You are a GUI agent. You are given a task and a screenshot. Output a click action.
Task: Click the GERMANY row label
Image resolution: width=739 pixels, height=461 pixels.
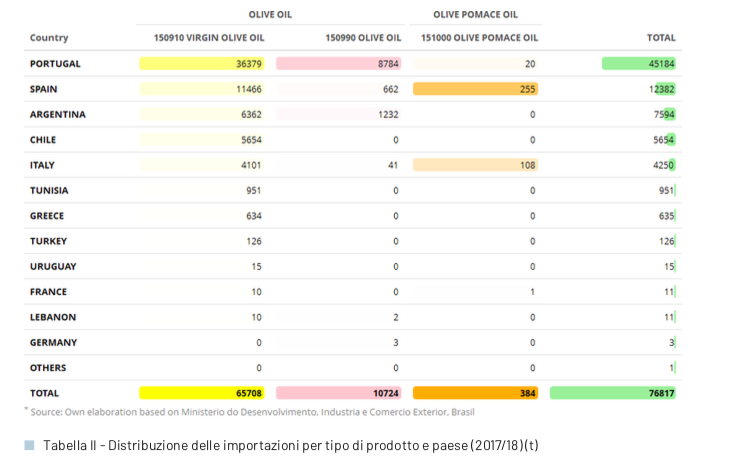tap(54, 342)
